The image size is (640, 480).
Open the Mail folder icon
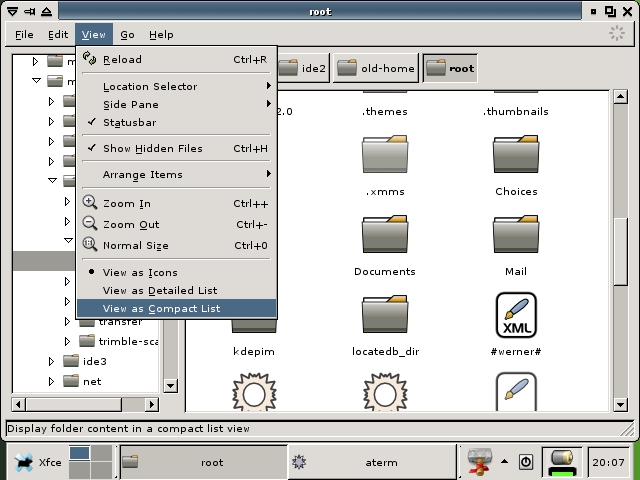[515, 233]
